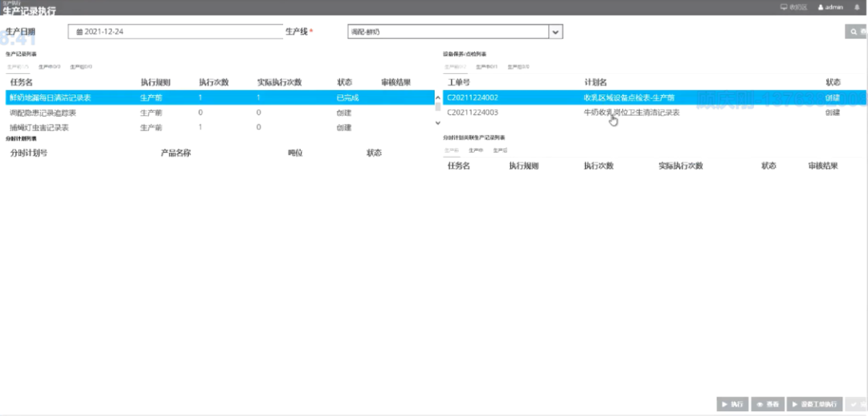Click the calendar icon in 生产日期 field
This screenshot has width=868, height=416.
pyautogui.click(x=80, y=31)
